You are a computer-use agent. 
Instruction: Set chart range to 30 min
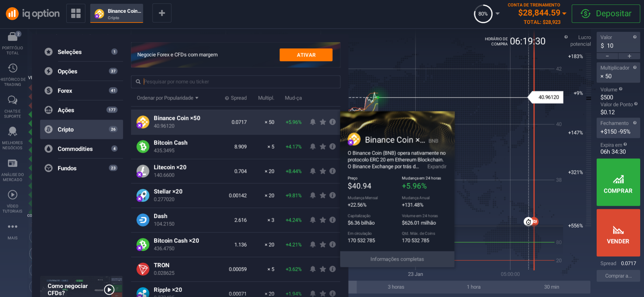(x=551, y=287)
